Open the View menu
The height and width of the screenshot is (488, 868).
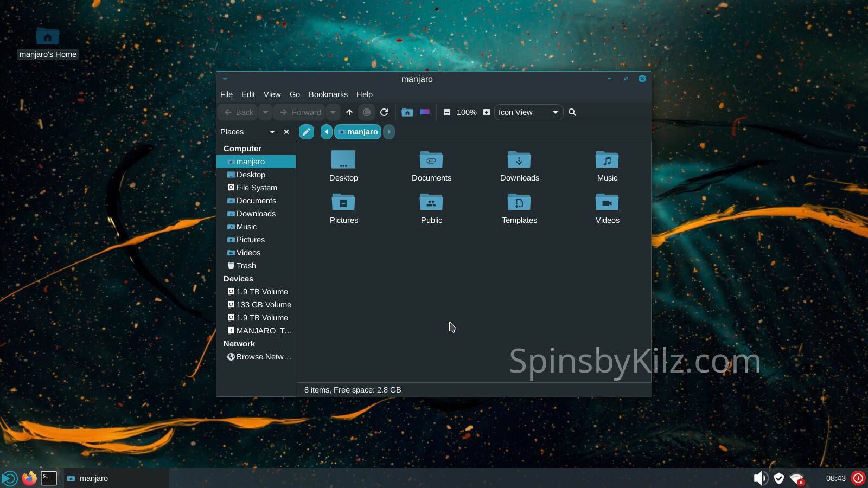click(272, 94)
